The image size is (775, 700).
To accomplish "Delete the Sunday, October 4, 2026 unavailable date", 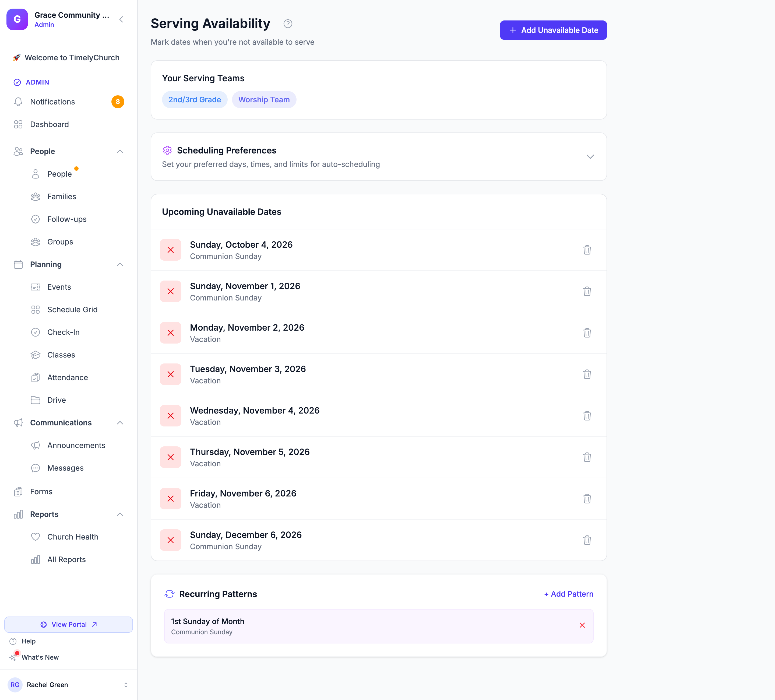I will coord(587,250).
